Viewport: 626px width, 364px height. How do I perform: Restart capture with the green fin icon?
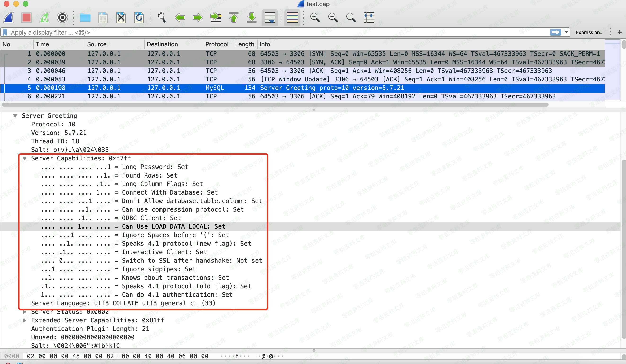point(45,18)
